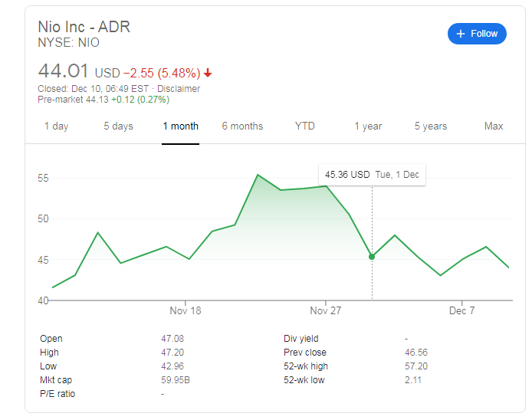Image resolution: width=532 pixels, height=420 pixels.
Task: Click the NYSE: NIO ticker text
Action: (68, 43)
